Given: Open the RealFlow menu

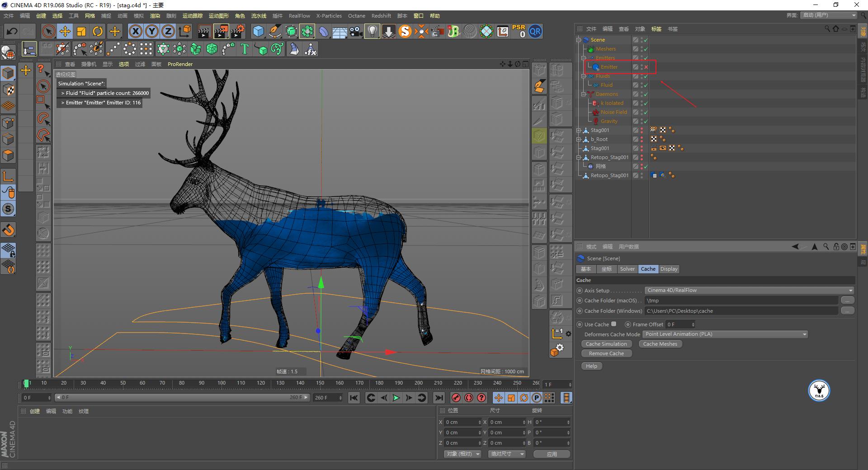Looking at the screenshot, I should 299,16.
